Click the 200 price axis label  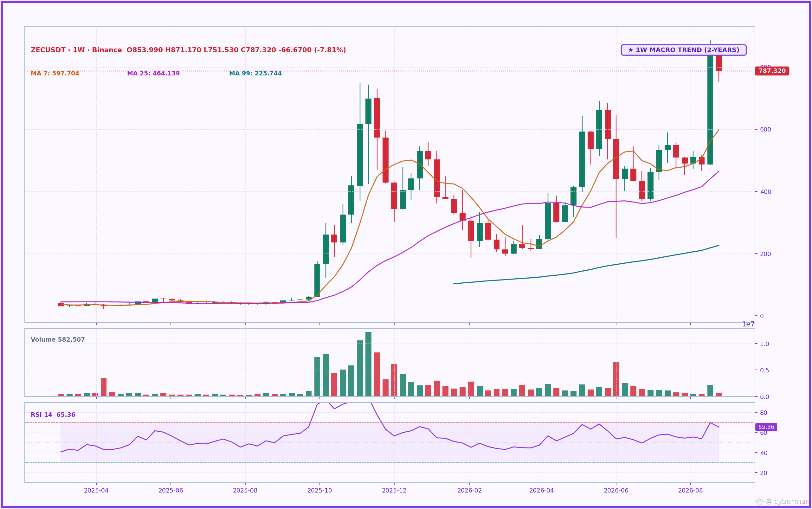click(x=765, y=254)
